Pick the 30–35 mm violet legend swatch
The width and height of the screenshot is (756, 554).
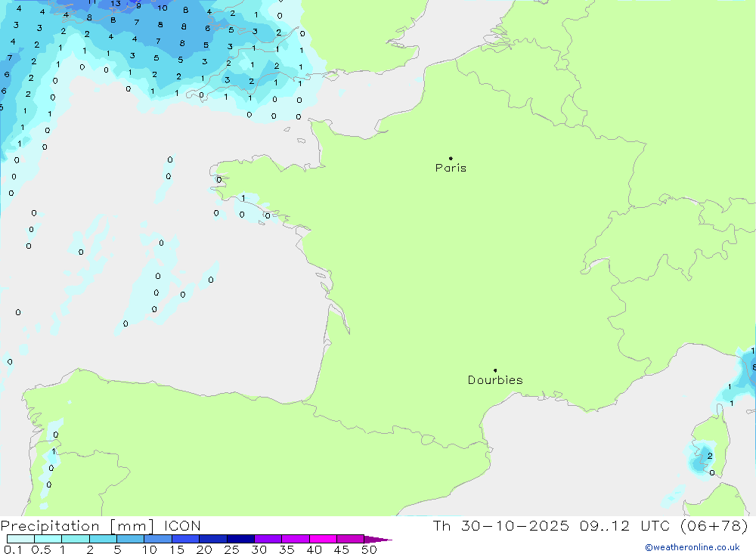click(268, 539)
